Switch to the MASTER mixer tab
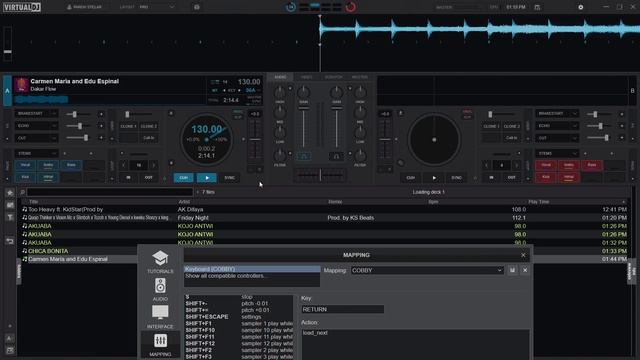The height and width of the screenshot is (360, 640). tap(360, 77)
